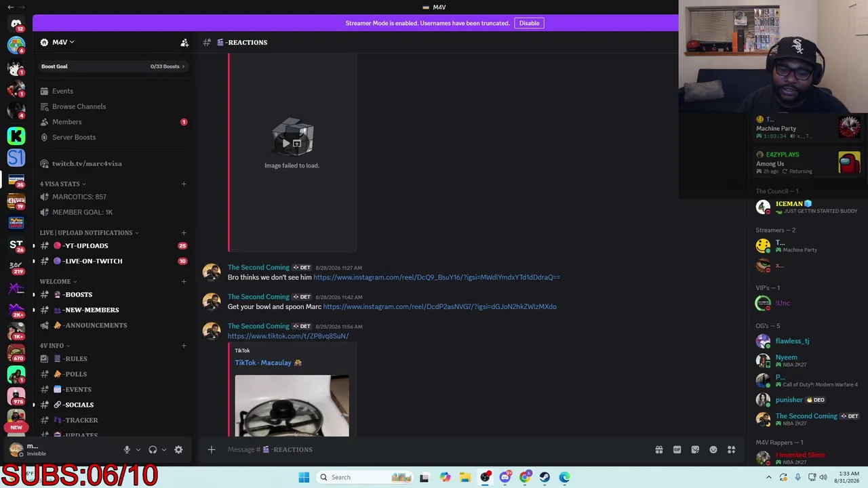Open the GIF picker
Image resolution: width=868 pixels, height=488 pixels.
(x=677, y=449)
